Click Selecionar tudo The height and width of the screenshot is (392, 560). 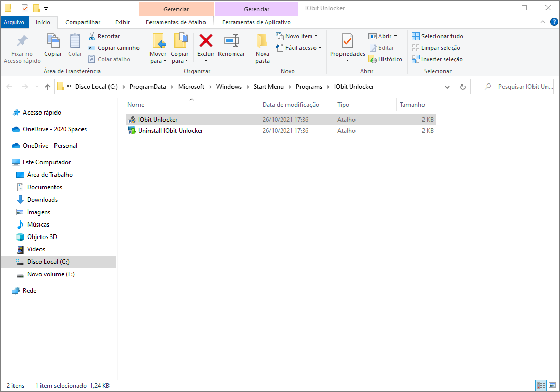tap(438, 36)
